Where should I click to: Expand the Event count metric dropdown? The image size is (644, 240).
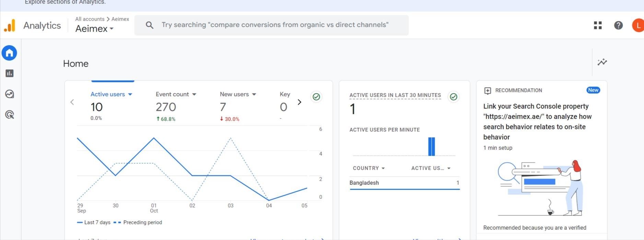click(x=194, y=94)
